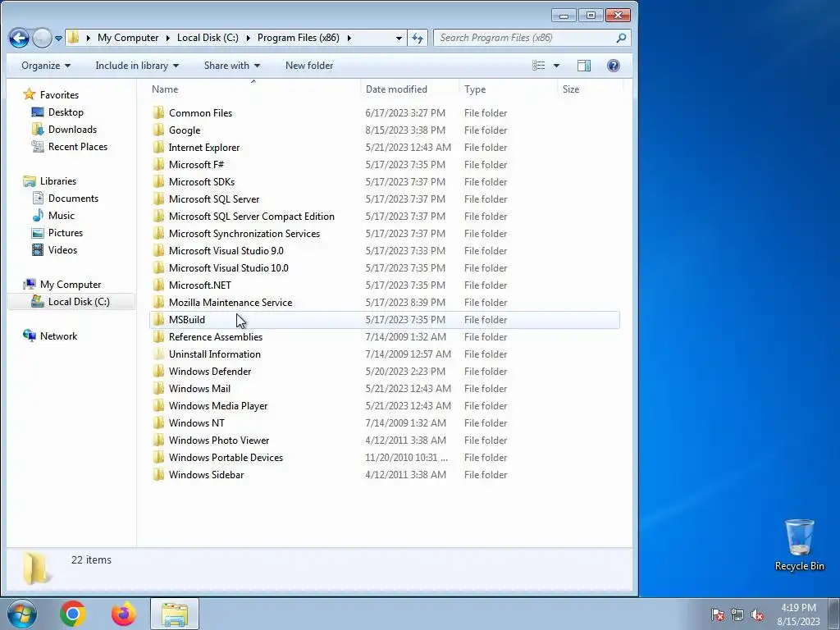The width and height of the screenshot is (840, 630).
Task: Select the Windows Mail folder
Action: point(199,388)
